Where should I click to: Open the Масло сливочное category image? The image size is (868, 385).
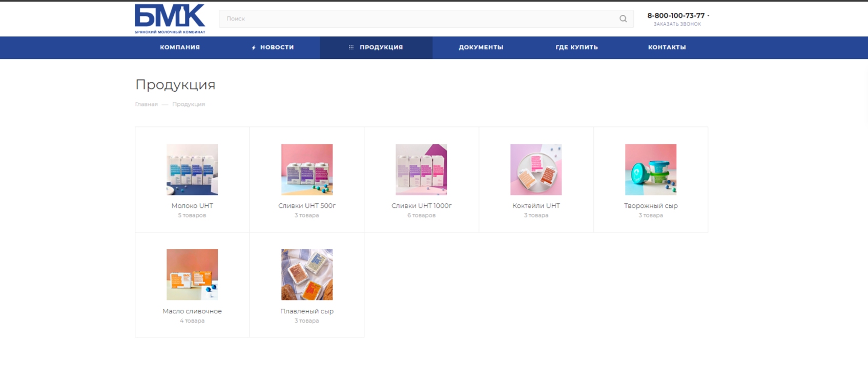click(x=192, y=274)
